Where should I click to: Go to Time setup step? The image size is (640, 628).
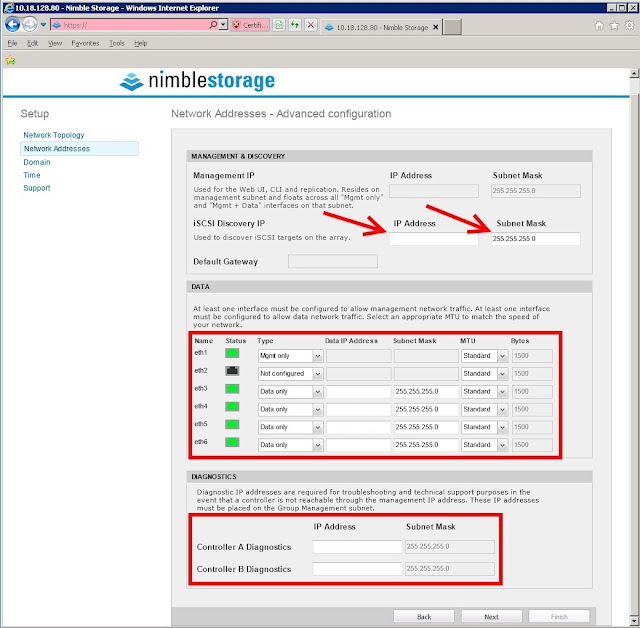point(31,175)
